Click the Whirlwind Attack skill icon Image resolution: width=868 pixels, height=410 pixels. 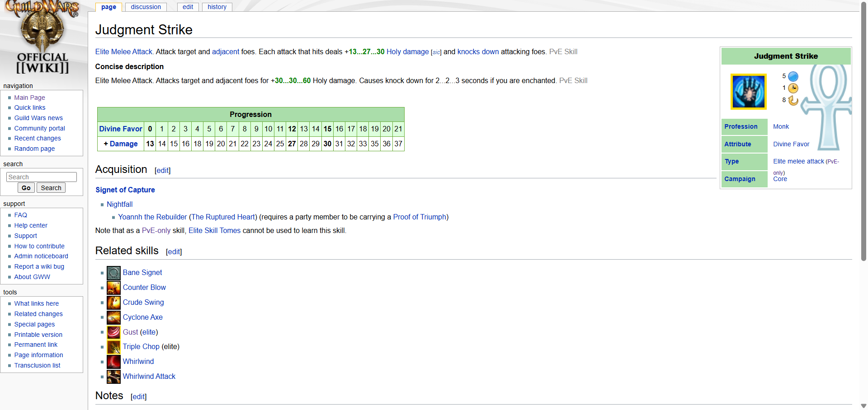pos(113,377)
